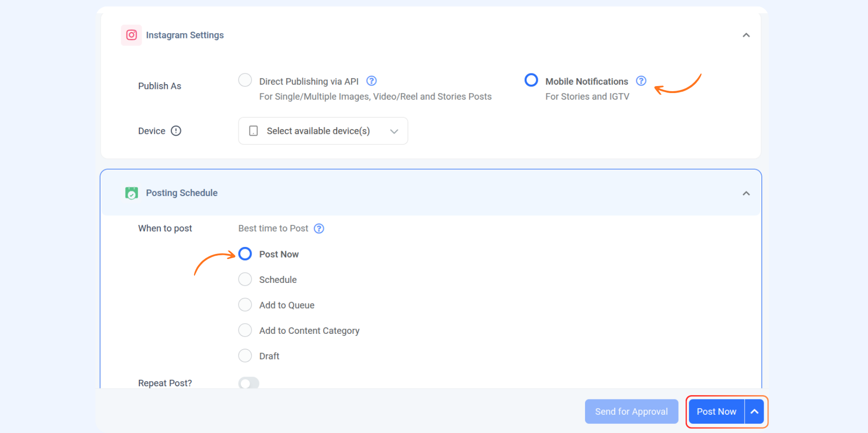Click 'For Stories and IGTV' text
Viewport: 868px width, 433px height.
[587, 96]
